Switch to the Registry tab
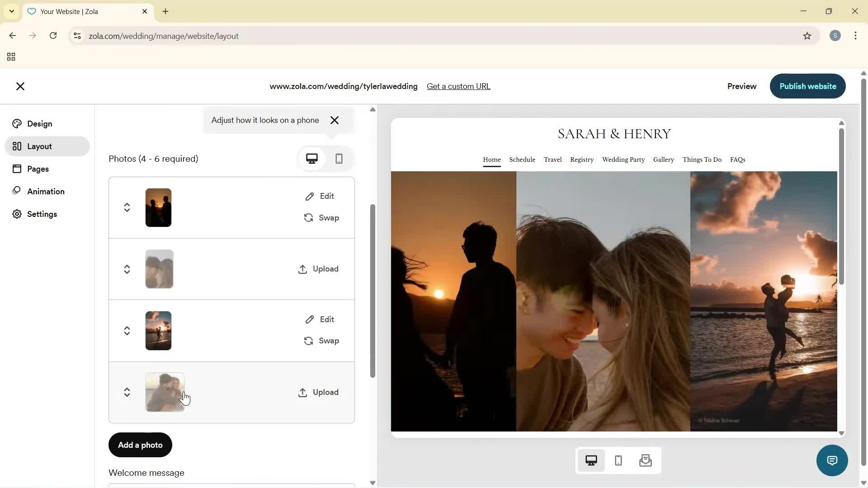The height and width of the screenshot is (488, 868). click(x=581, y=160)
